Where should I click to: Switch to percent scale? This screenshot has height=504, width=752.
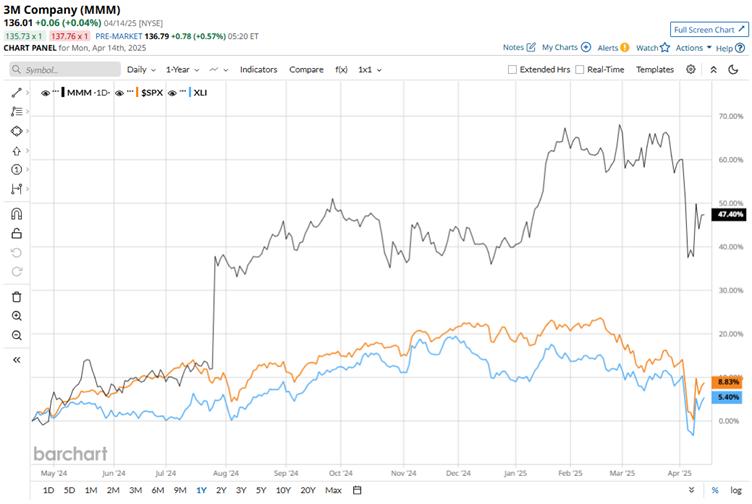(715, 490)
